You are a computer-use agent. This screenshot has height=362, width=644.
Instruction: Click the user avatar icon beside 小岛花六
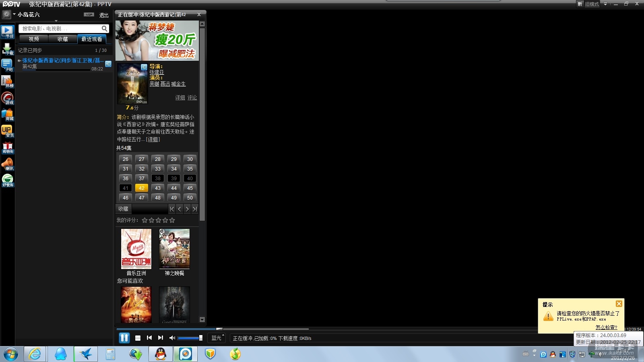pyautogui.click(x=6, y=14)
